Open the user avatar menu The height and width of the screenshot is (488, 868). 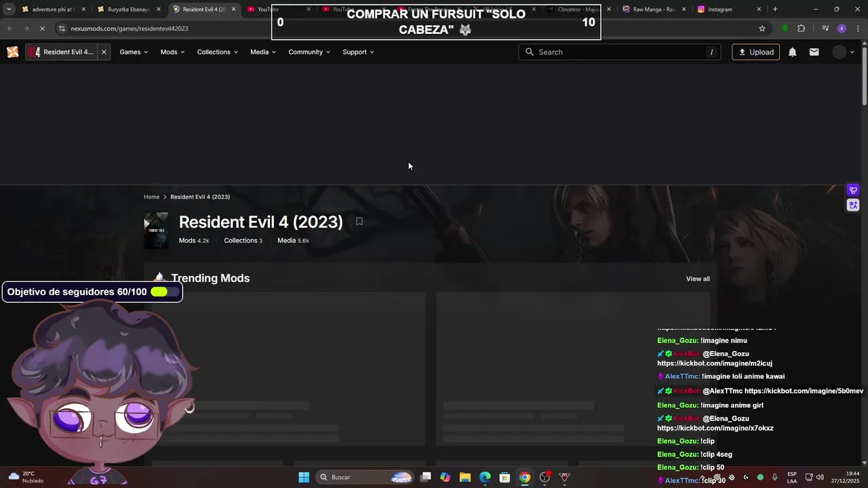click(845, 52)
